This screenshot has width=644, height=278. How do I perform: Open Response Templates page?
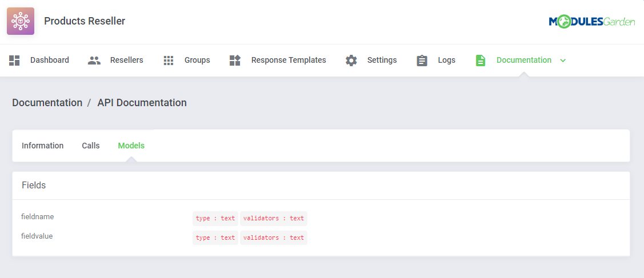click(289, 61)
